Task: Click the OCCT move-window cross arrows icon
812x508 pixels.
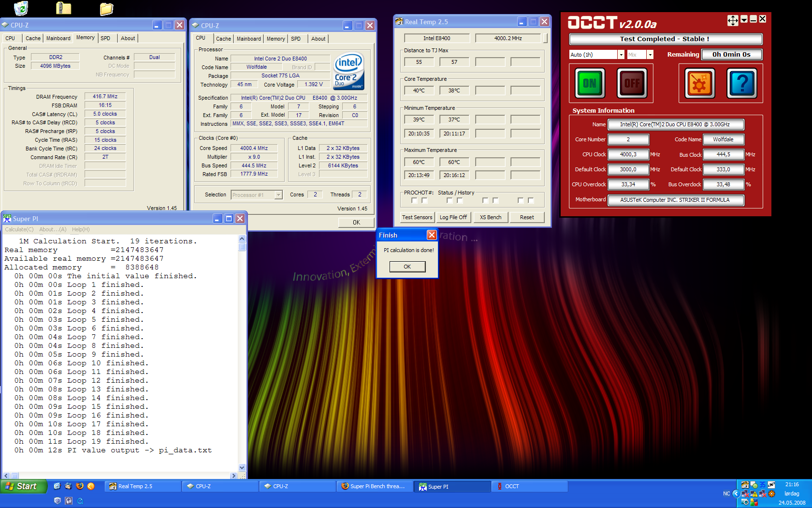Action: click(x=733, y=20)
